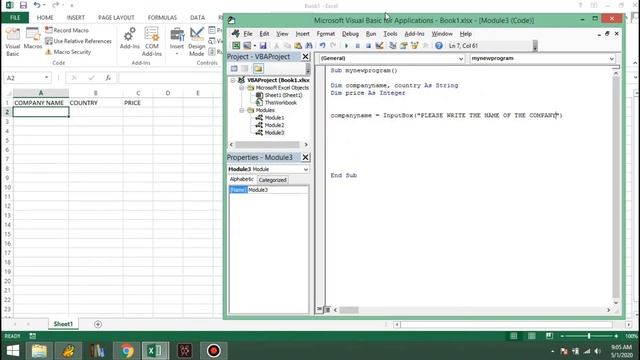Click the Excel zoom slider handle
The width and height of the screenshot is (640, 360).
(589, 336)
